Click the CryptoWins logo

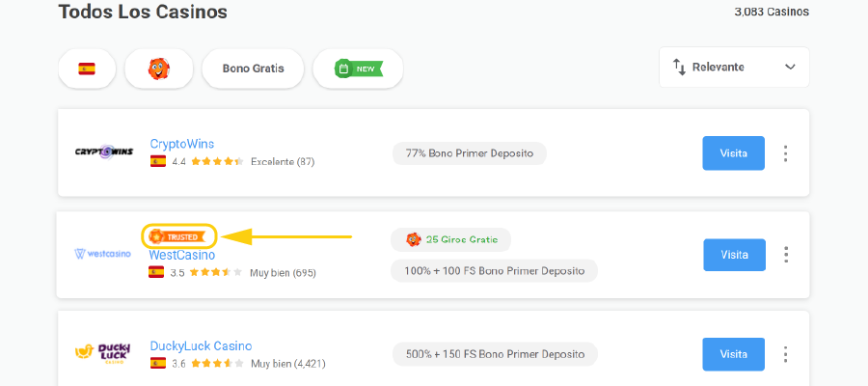(x=104, y=152)
